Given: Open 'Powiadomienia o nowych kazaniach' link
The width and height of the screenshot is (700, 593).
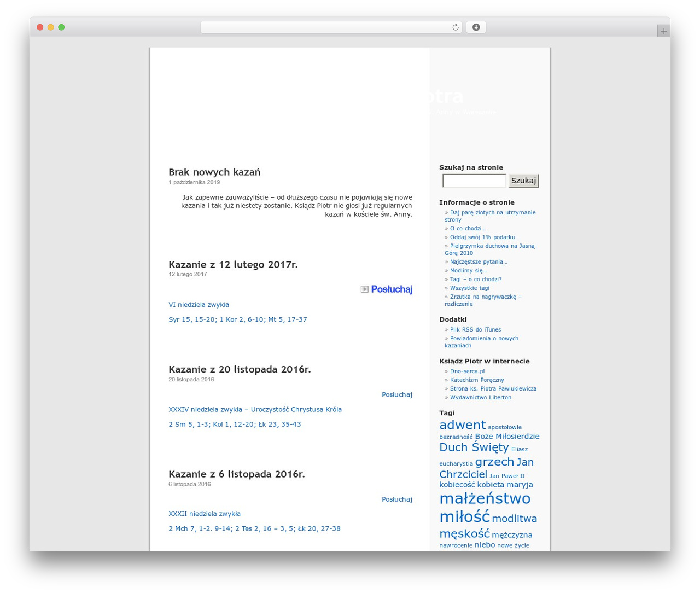Looking at the screenshot, I should [x=481, y=342].
